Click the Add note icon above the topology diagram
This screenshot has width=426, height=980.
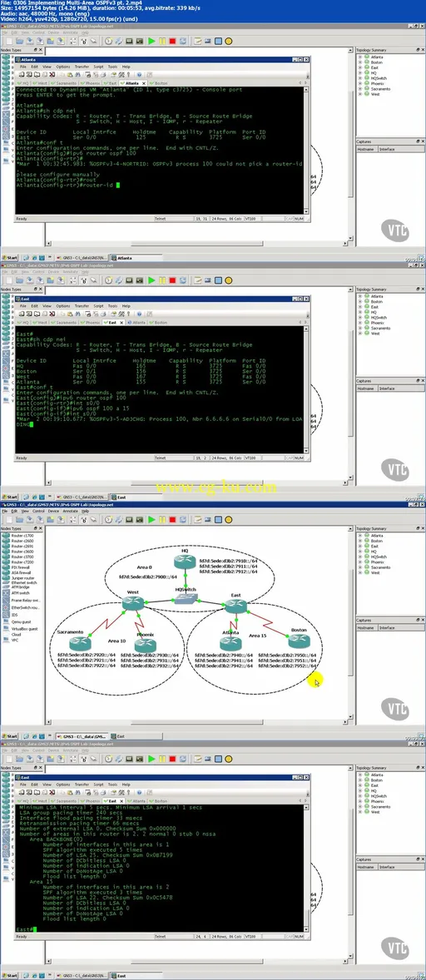[199, 519]
